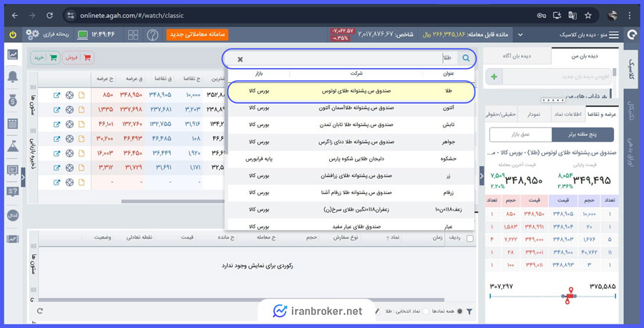Open the list table icon in sidebar
Image resolution: width=644 pixels, height=328 pixels.
coord(13,123)
